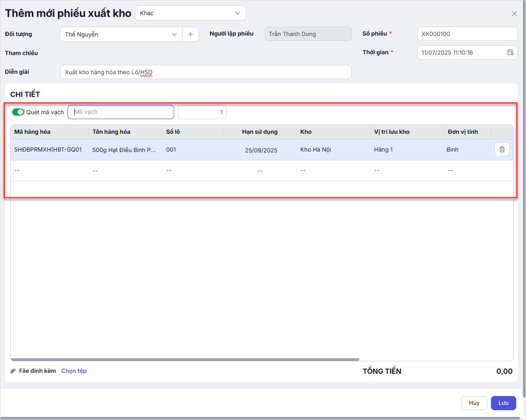Toggle the Quét mã vạch switch off
Viewport: 526px width, 420px height.
(18, 112)
